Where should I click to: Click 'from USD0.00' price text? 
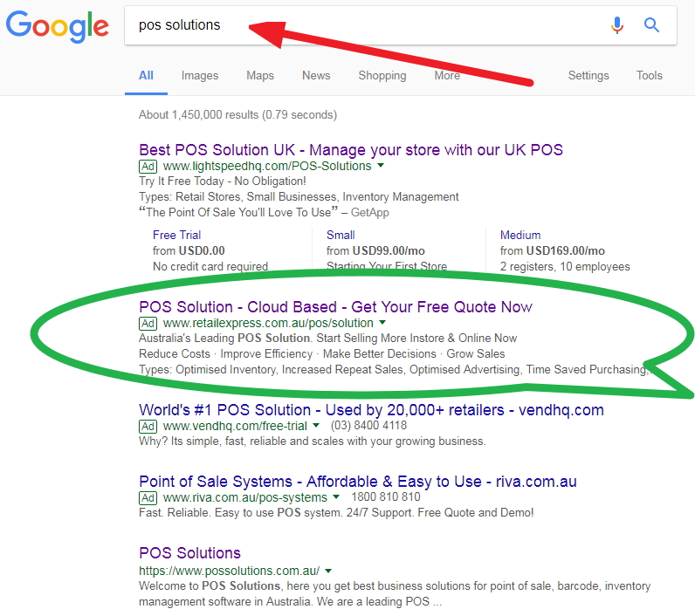coord(189,251)
